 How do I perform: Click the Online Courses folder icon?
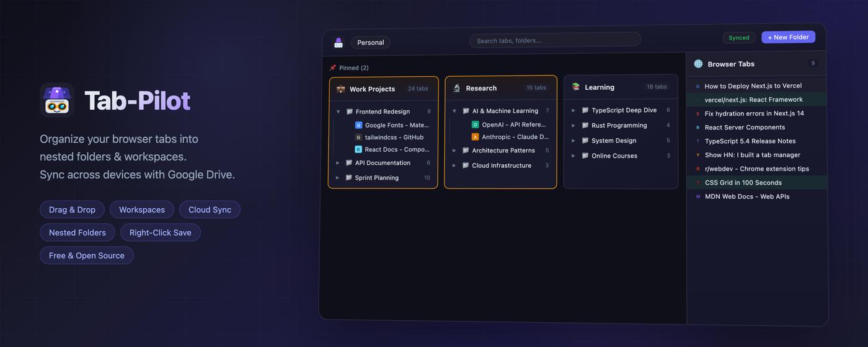pos(585,156)
